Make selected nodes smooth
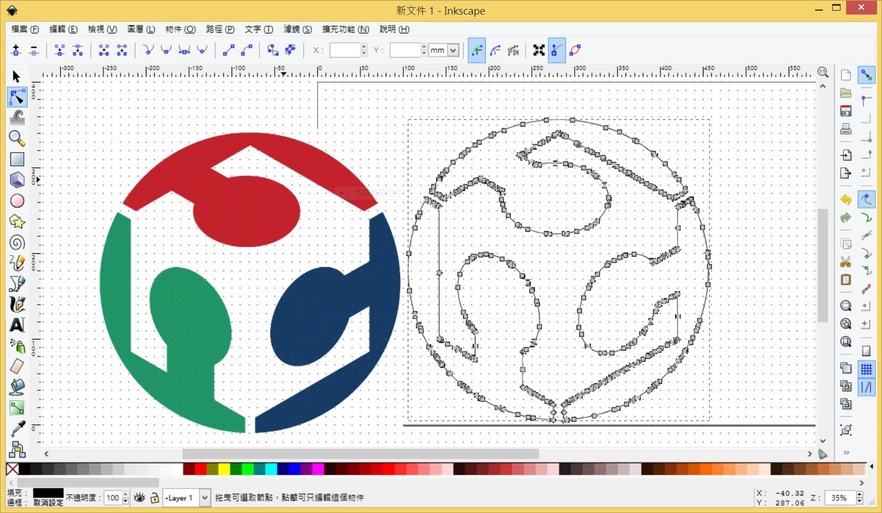The image size is (882, 513). click(x=166, y=50)
